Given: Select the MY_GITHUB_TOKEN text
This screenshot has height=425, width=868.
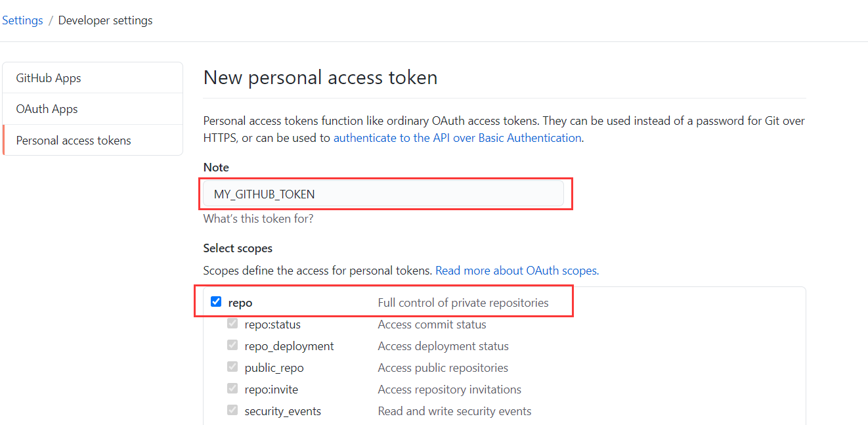Looking at the screenshot, I should click(x=263, y=194).
